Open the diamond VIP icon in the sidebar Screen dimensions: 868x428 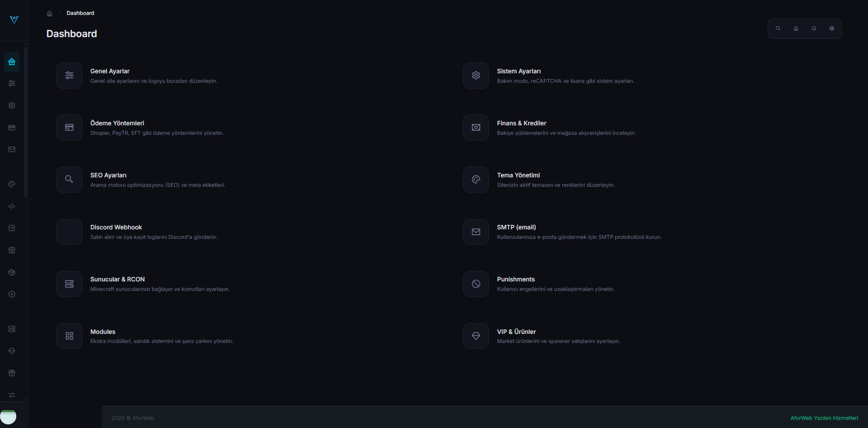pyautogui.click(x=11, y=351)
